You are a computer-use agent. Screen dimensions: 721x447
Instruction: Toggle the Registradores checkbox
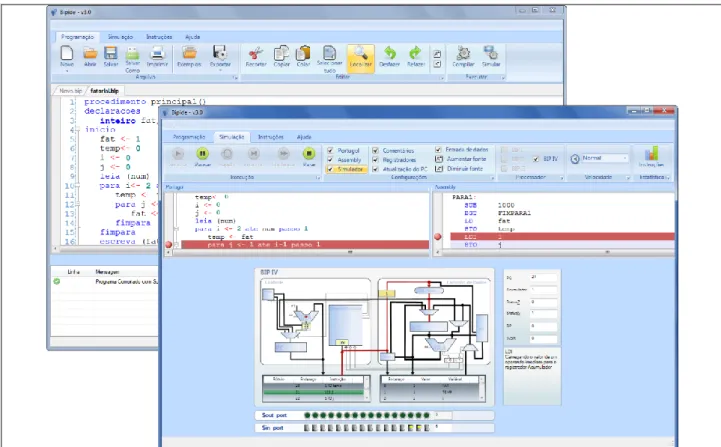tap(376, 160)
